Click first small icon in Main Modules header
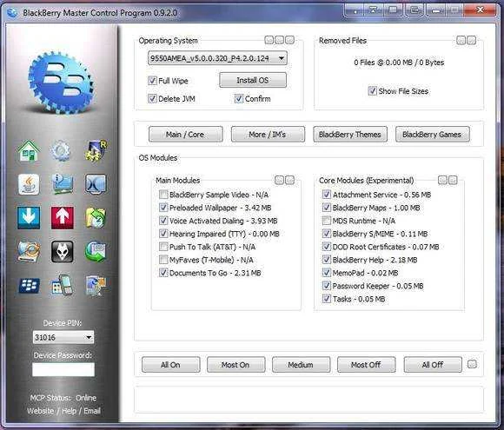 [279, 180]
